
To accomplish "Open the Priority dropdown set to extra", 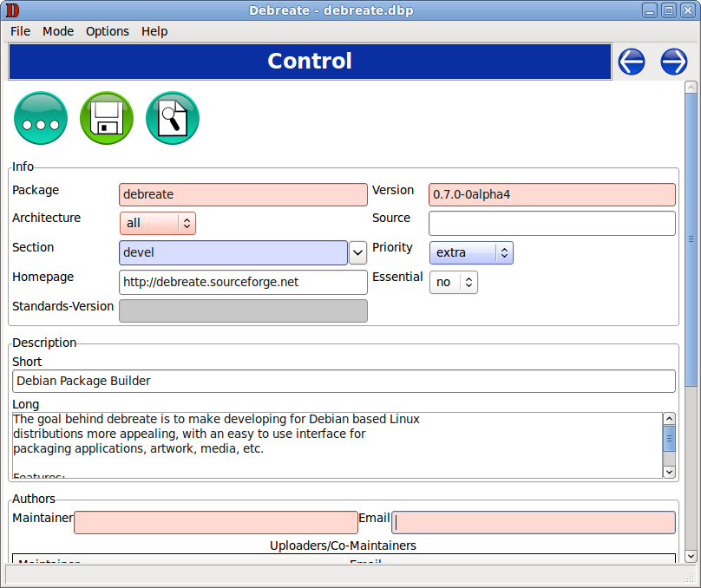I will [471, 252].
